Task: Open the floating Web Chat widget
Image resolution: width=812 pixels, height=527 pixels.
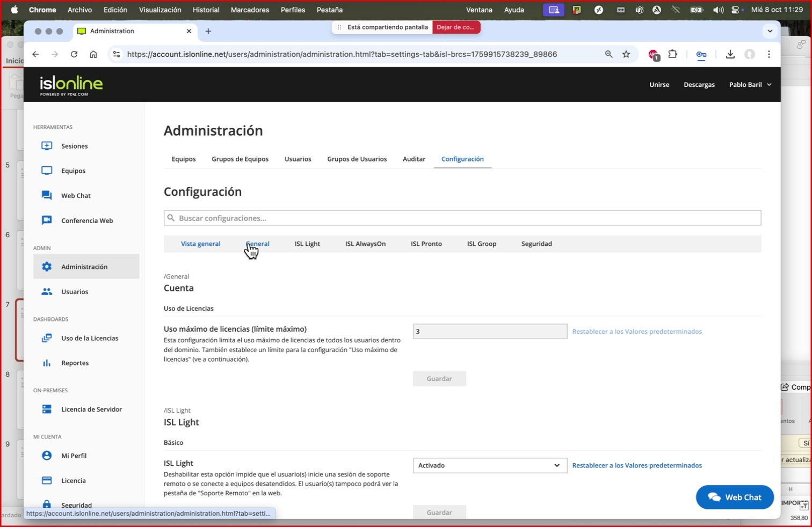Action: (x=735, y=497)
